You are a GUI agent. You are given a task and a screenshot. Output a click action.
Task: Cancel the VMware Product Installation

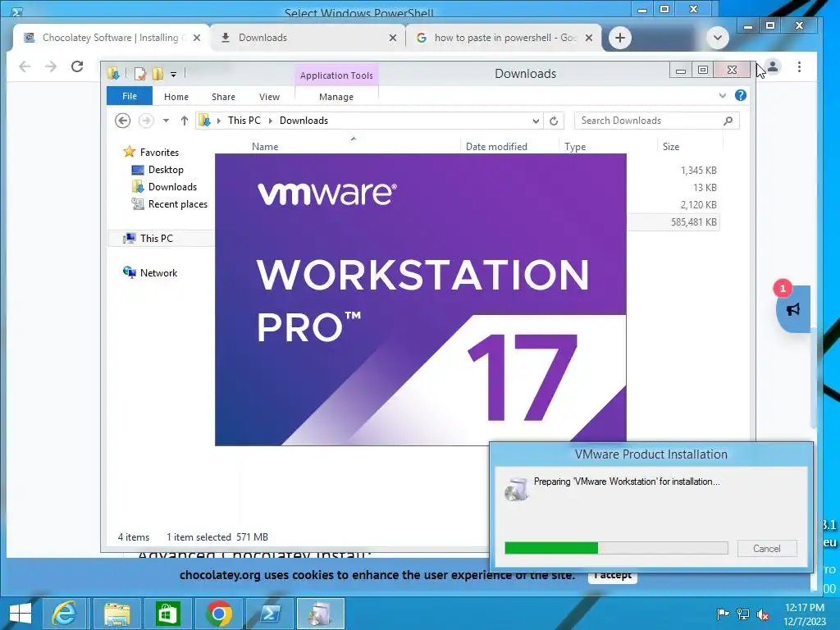767,548
